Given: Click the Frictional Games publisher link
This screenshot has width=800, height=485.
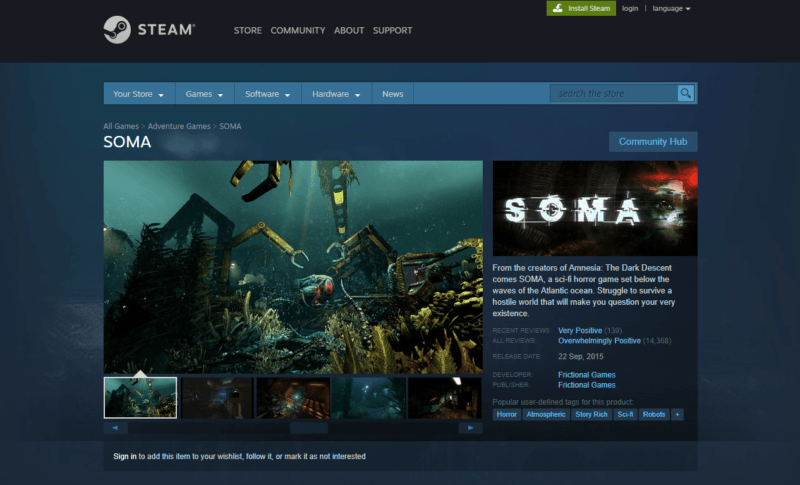Looking at the screenshot, I should point(586,385).
